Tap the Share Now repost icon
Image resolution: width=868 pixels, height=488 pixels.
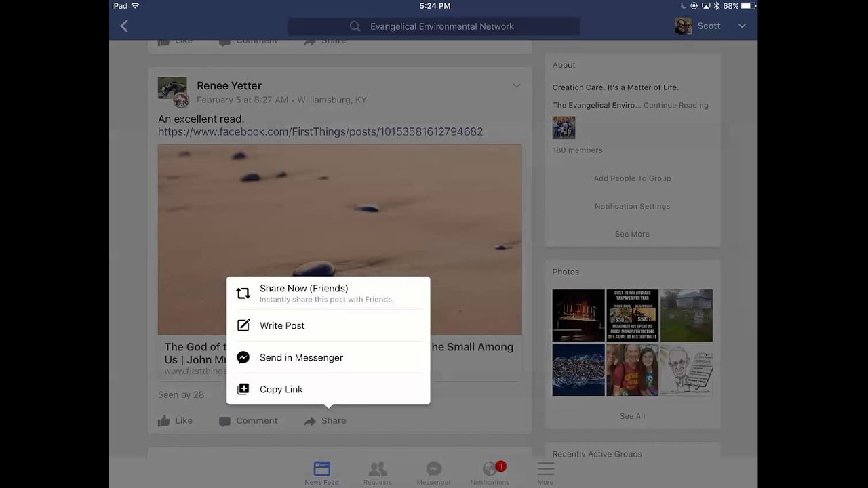pos(243,293)
